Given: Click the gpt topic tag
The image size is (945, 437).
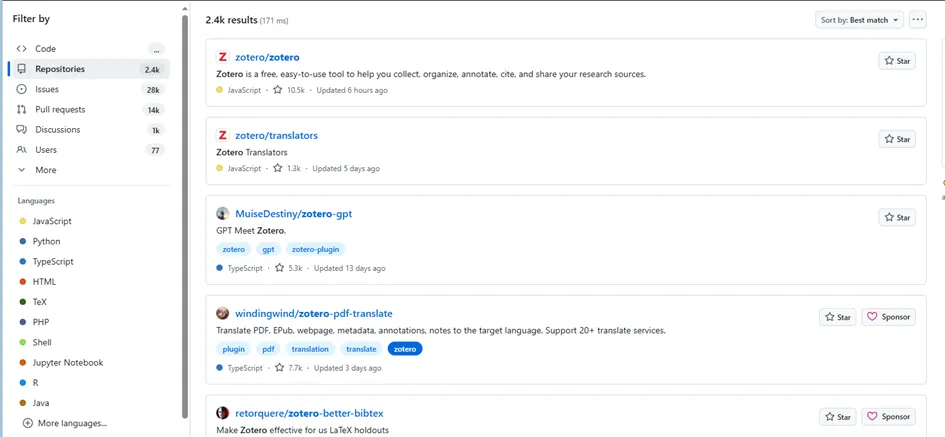Looking at the screenshot, I should [268, 250].
